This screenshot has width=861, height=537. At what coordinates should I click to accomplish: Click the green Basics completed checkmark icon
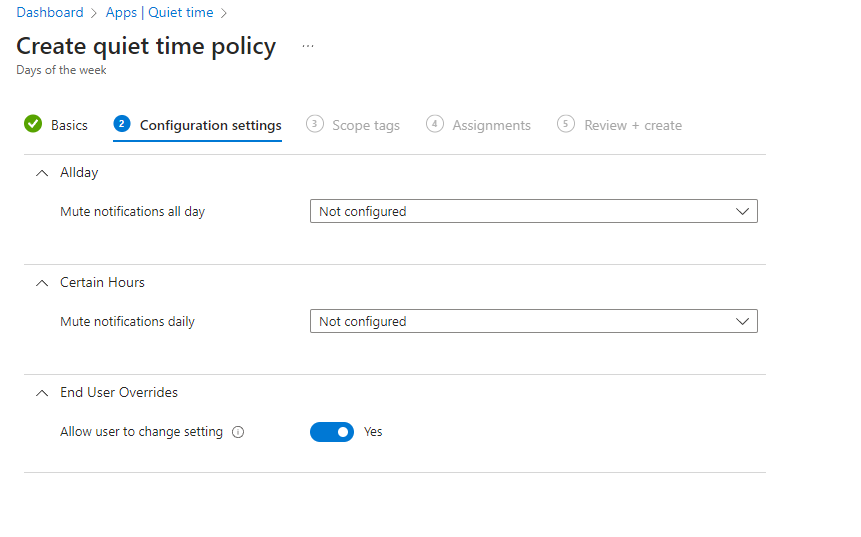pos(33,124)
